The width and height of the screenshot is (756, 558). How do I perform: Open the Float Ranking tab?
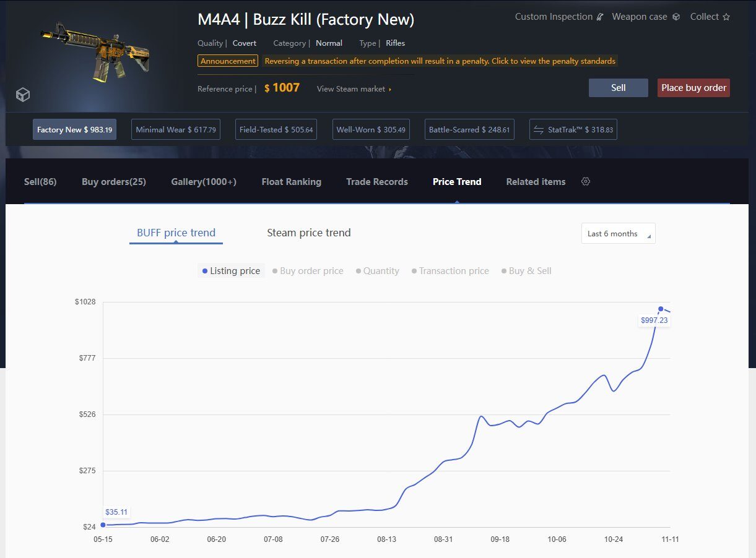coord(292,181)
